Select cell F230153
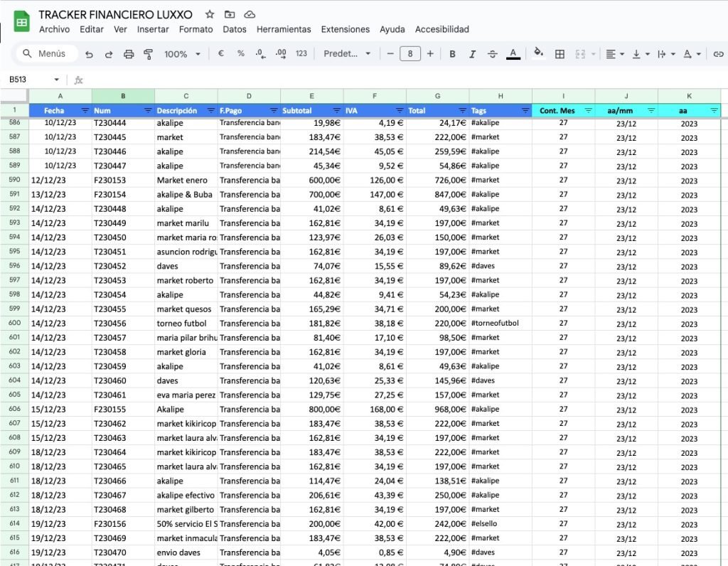728x566 pixels. pos(123,180)
